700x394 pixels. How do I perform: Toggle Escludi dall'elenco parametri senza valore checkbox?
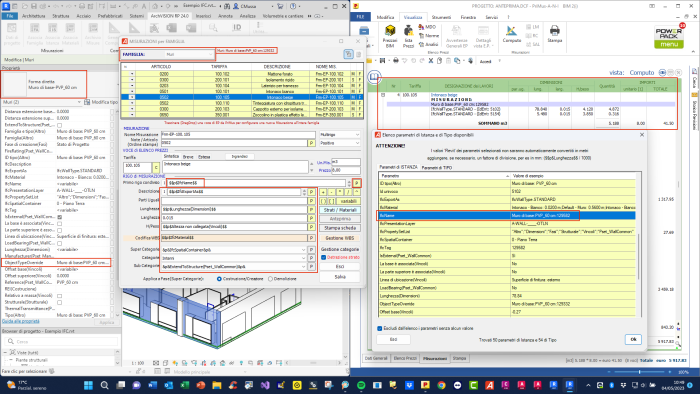coord(379,328)
